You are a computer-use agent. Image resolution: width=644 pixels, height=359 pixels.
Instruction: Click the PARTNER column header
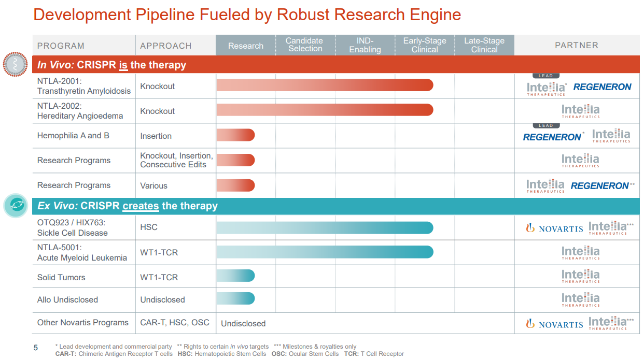[577, 45]
